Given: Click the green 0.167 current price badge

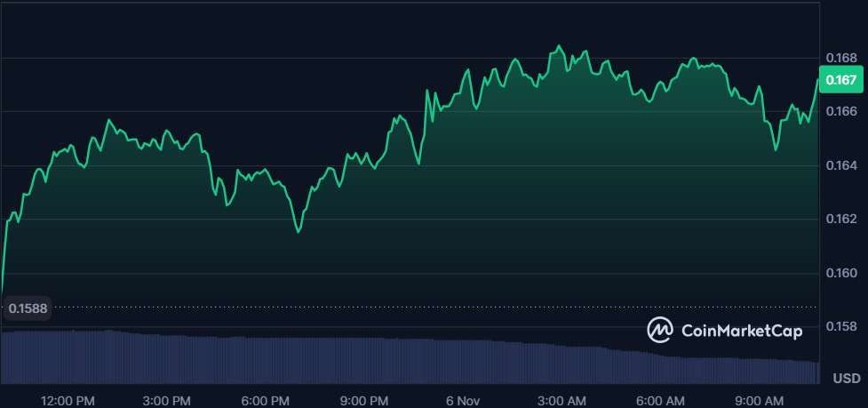Looking at the screenshot, I should (840, 81).
